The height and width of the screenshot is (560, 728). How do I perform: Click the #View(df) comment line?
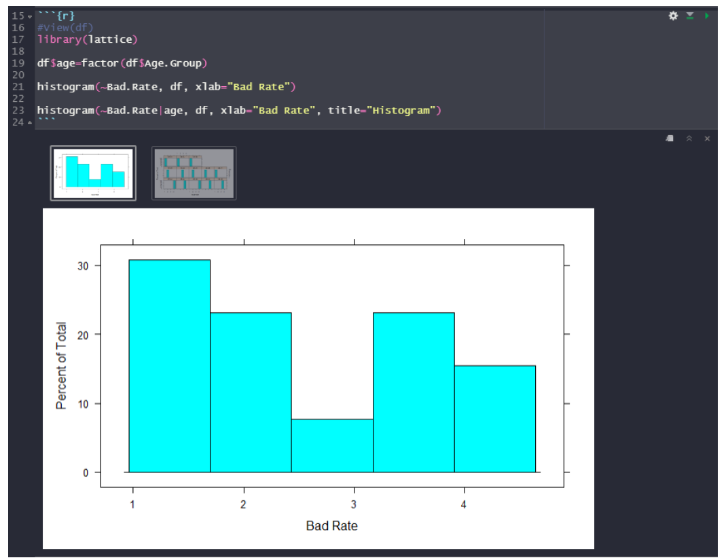(x=65, y=28)
